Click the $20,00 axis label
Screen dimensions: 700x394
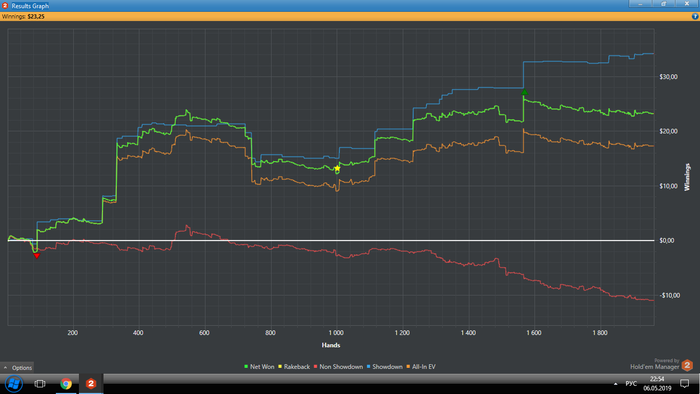pos(668,131)
